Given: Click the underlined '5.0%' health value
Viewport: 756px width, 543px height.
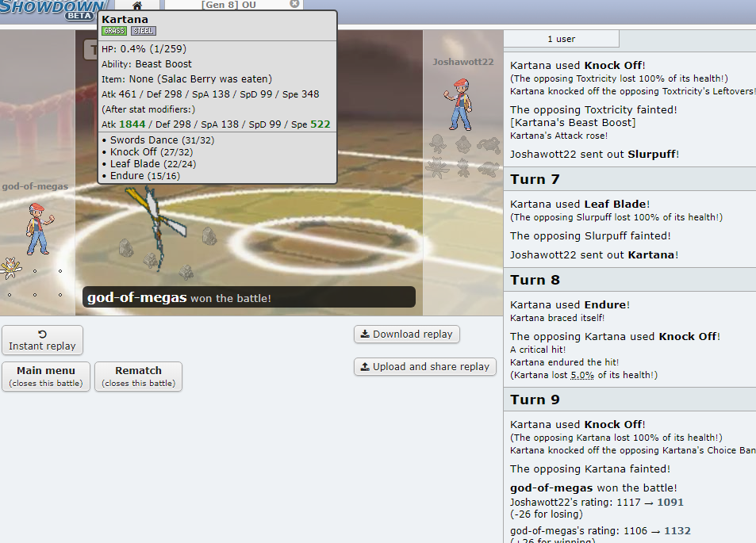Looking at the screenshot, I should click(x=582, y=375).
